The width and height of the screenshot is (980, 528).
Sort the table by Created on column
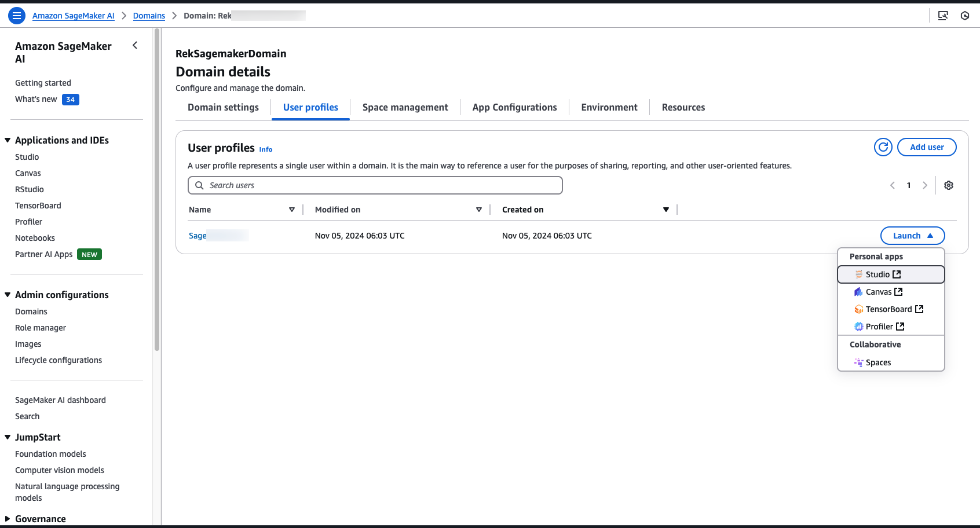coord(666,210)
